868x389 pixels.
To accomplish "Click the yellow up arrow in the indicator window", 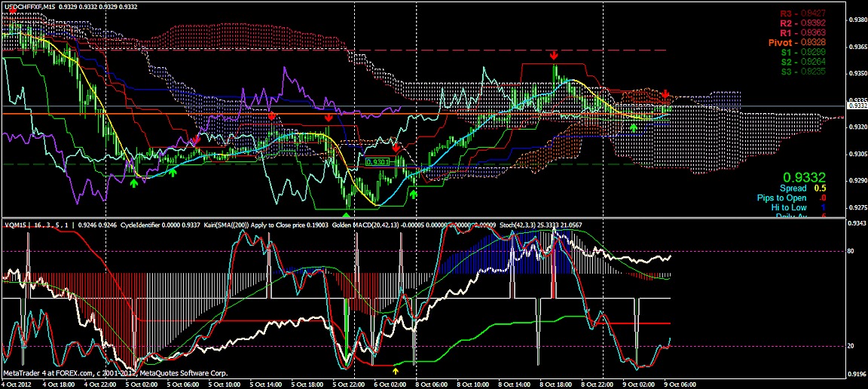I will coord(396,370).
